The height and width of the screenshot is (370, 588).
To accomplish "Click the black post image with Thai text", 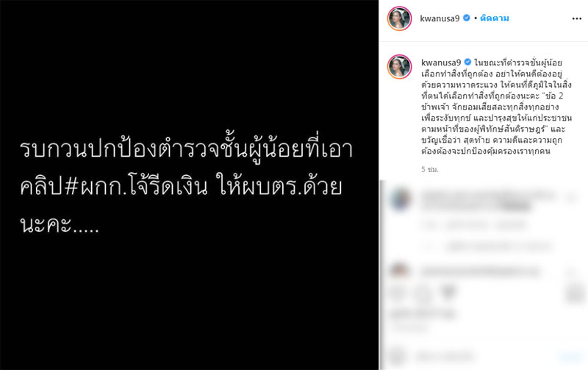I will 190,185.
